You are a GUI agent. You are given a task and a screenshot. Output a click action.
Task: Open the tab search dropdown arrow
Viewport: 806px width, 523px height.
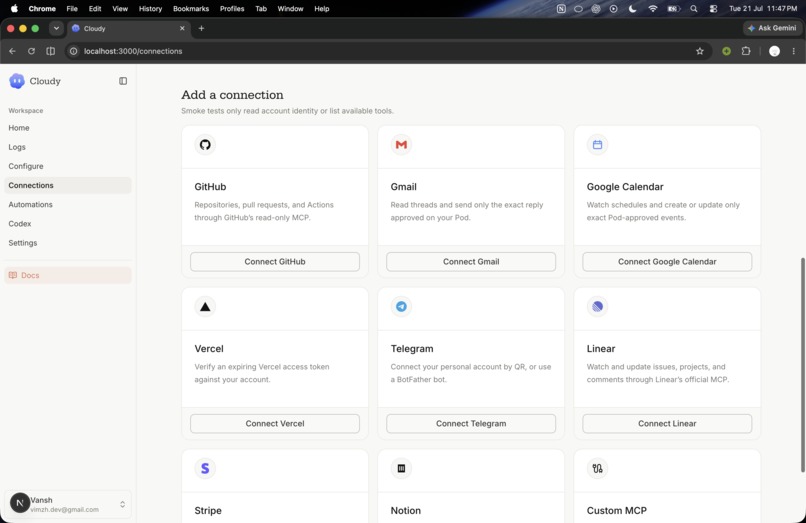[56, 28]
